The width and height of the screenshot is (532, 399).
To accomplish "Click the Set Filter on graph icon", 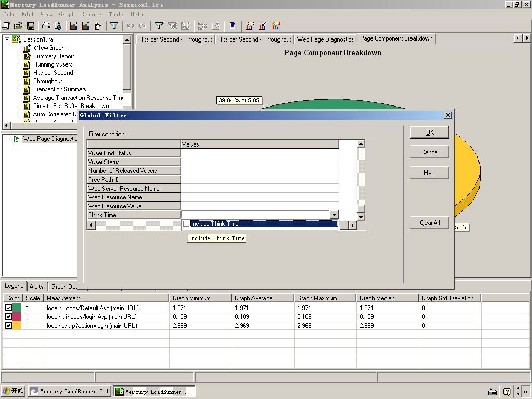I will 159,26.
